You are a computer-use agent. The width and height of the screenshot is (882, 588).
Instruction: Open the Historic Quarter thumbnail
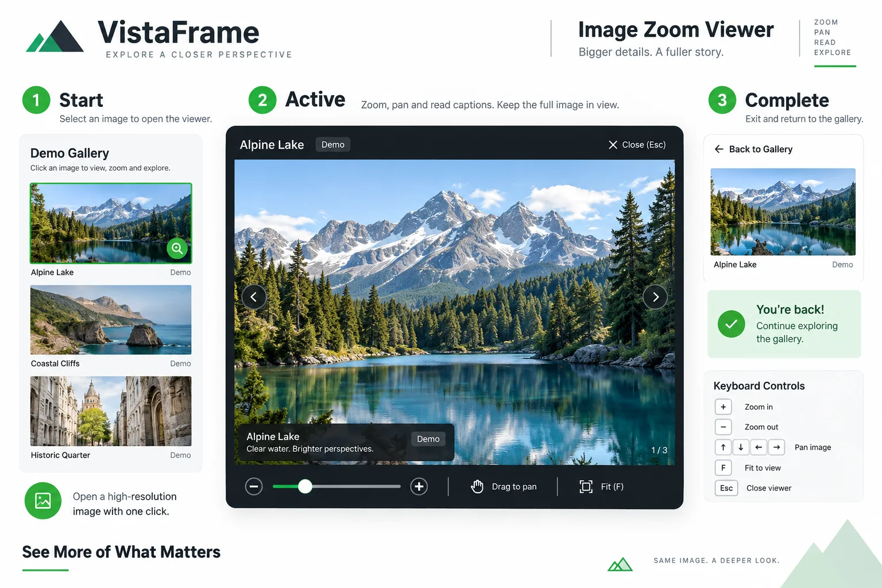[x=111, y=411]
